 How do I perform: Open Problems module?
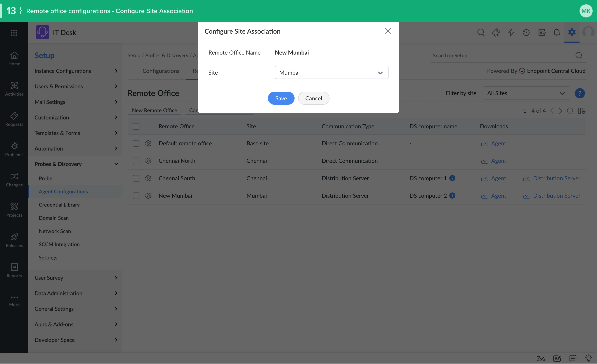point(14,149)
